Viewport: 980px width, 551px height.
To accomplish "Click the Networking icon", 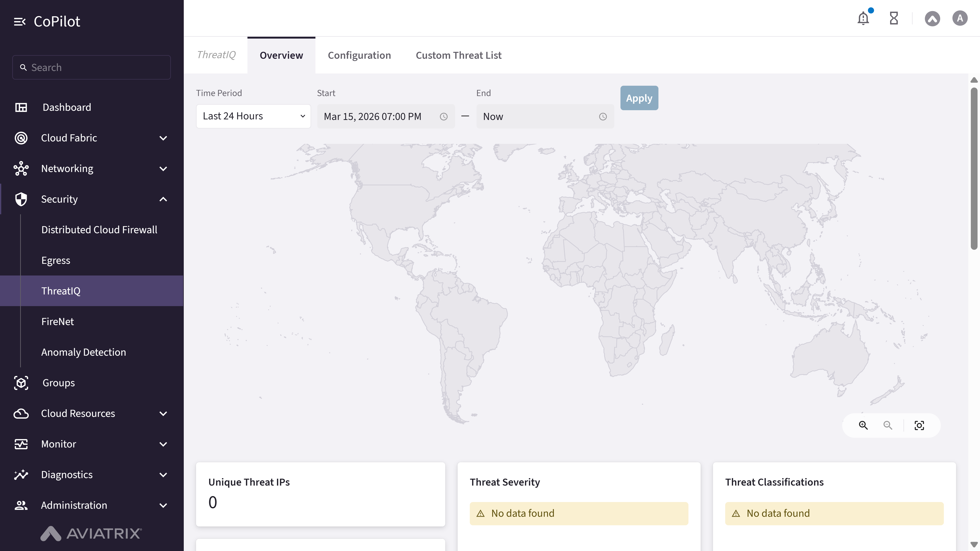I will coord(21,168).
